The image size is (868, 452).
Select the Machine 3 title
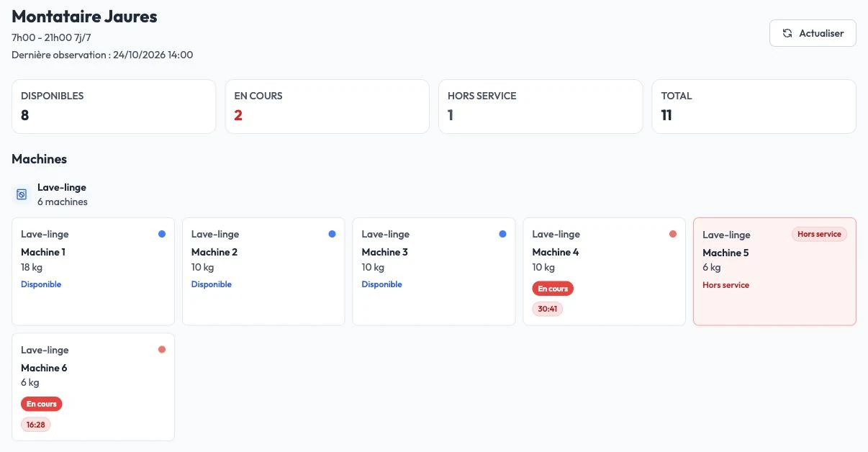click(385, 252)
